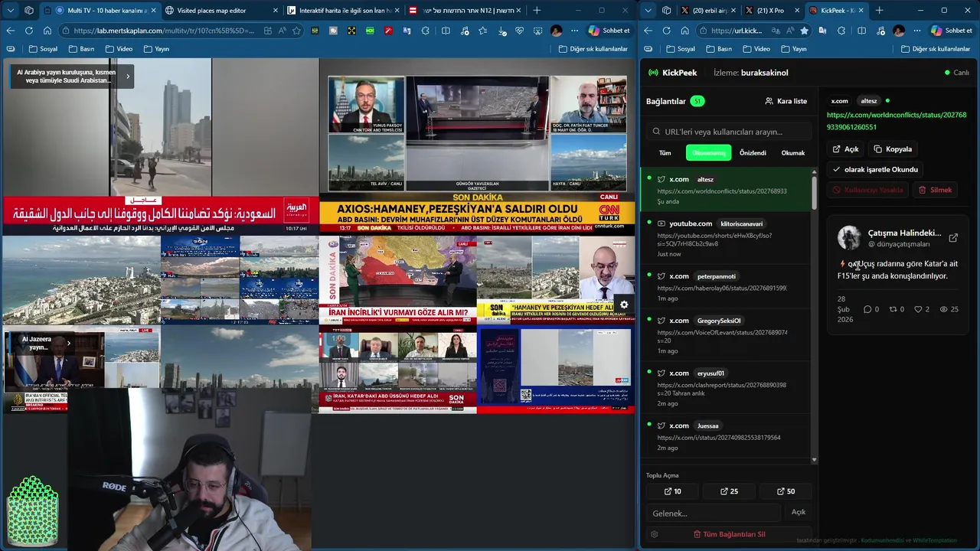Click the lab.mertskaplan.com address bar
Screen dimensions: 980x551
[164, 31]
